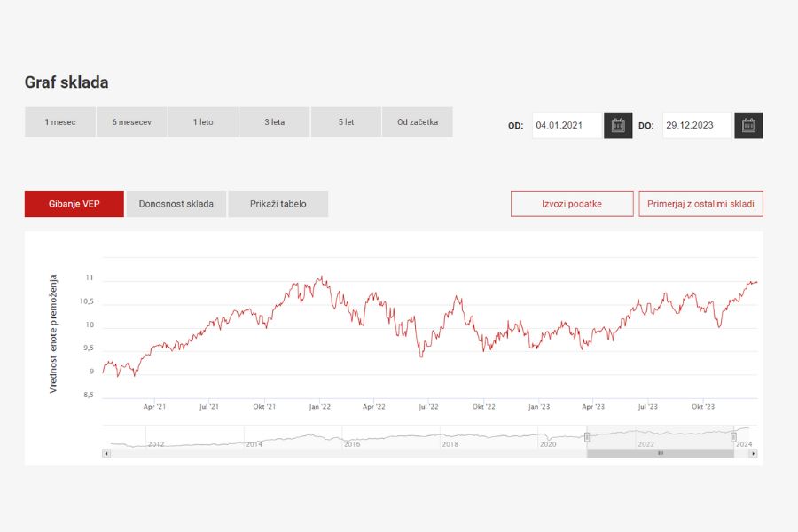This screenshot has width=798, height=532.
Task: Focus the DO date field 29.12.2023
Action: [697, 126]
